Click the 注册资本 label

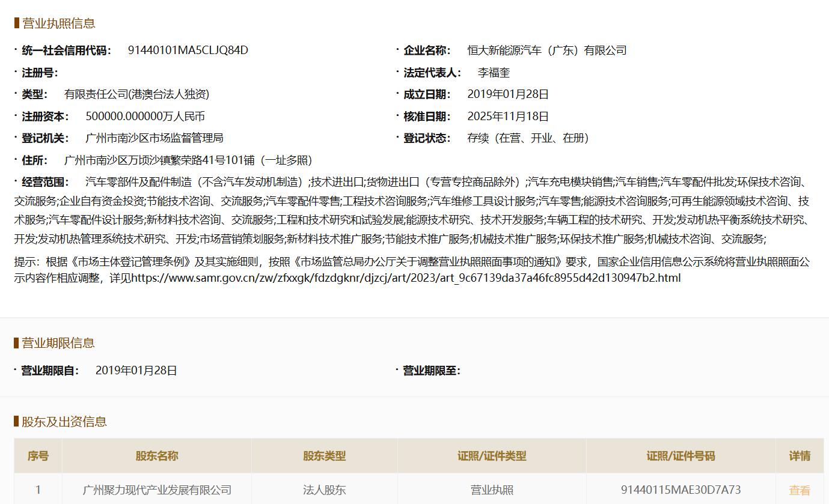tap(46, 117)
